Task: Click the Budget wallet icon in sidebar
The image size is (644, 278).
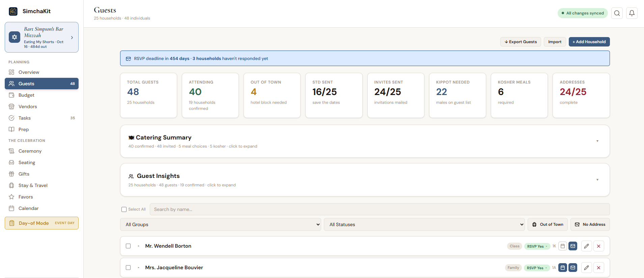Action: pos(11,95)
